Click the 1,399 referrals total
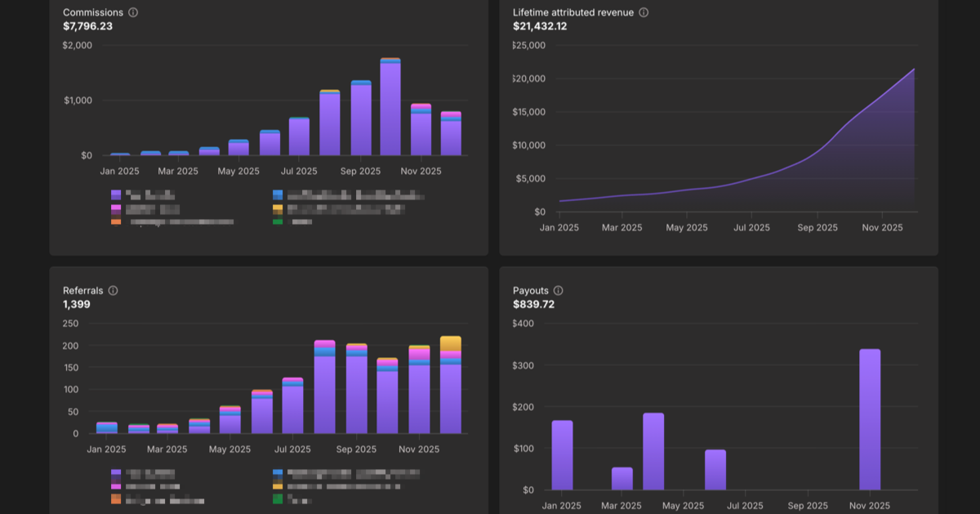Screen dimensions: 980x514 (76, 303)
